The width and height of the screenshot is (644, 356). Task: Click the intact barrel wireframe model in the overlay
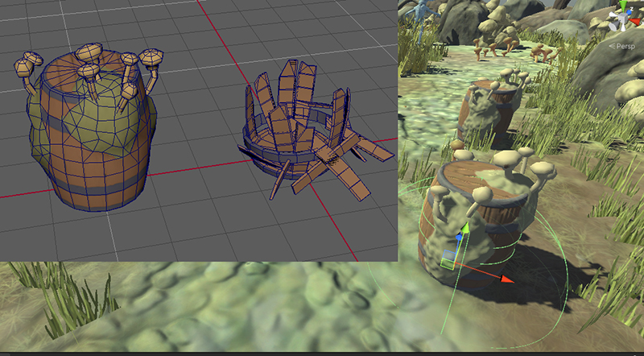coord(90,127)
